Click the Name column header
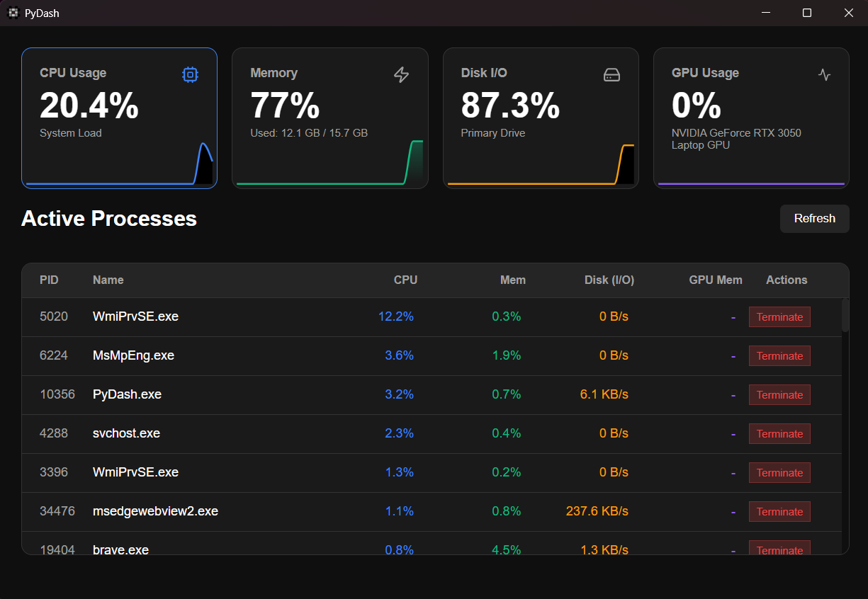Viewport: 868px width, 599px height. click(108, 280)
